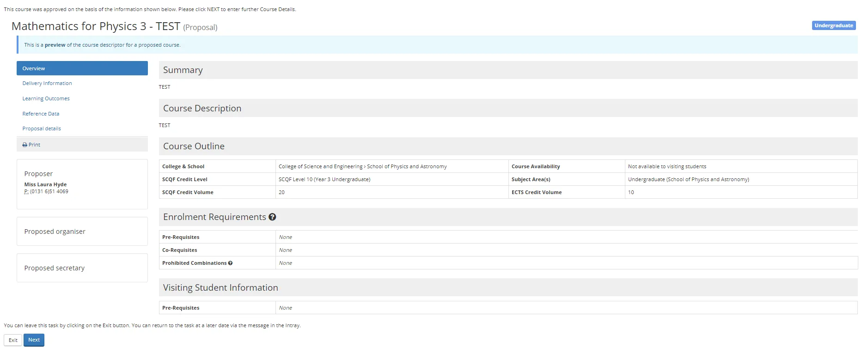Viewport: 868px width, 354px height.
Task: Click the Exit button
Action: pyautogui.click(x=13, y=340)
